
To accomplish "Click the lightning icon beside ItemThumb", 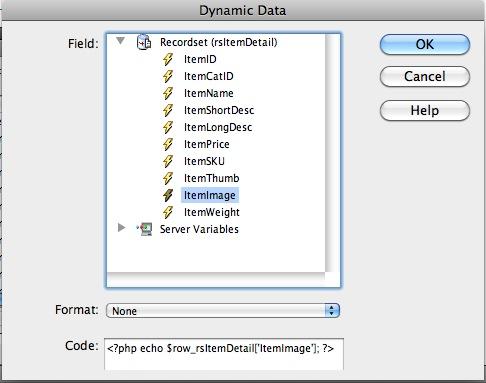I will [168, 178].
